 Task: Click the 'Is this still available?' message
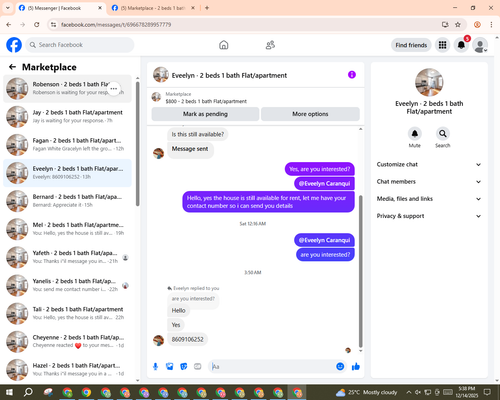(198, 134)
